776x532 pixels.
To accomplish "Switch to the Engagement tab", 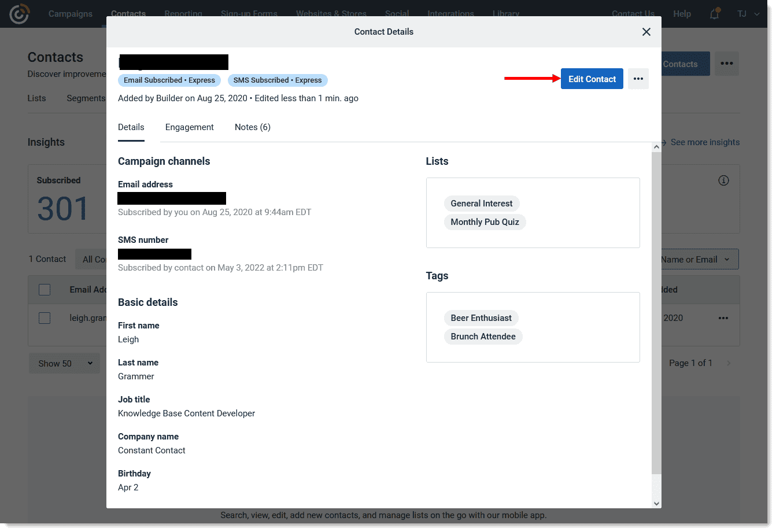I will click(189, 127).
